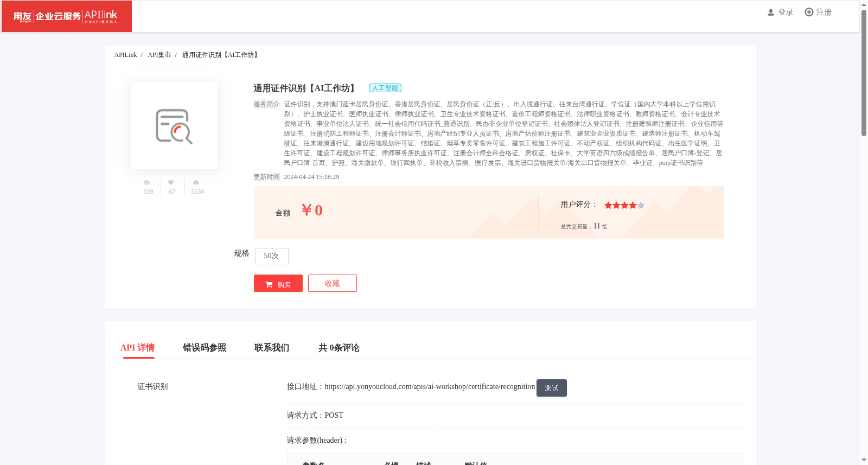Go to API集市 breadcrumb
Screen dimensions: 868x465
point(159,55)
